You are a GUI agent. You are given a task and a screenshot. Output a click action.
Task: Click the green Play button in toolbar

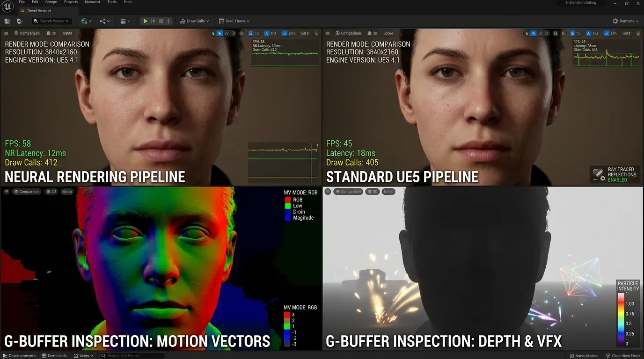click(x=146, y=21)
